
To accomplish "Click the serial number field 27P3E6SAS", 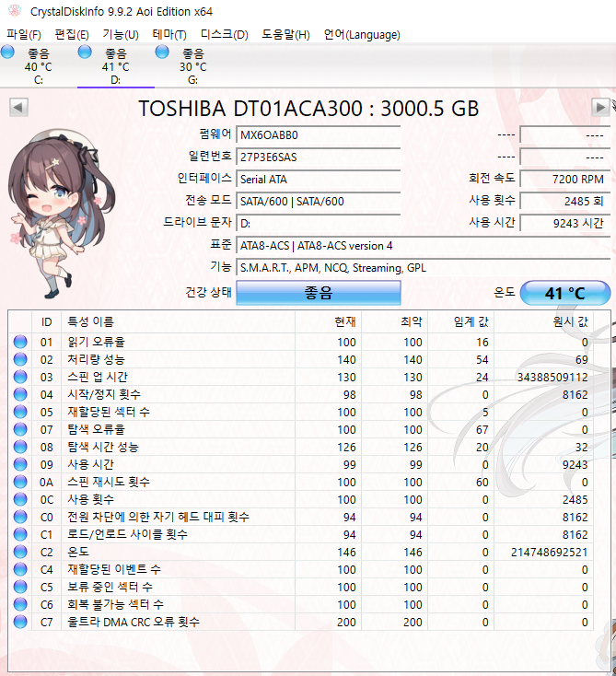I will 319,157.
